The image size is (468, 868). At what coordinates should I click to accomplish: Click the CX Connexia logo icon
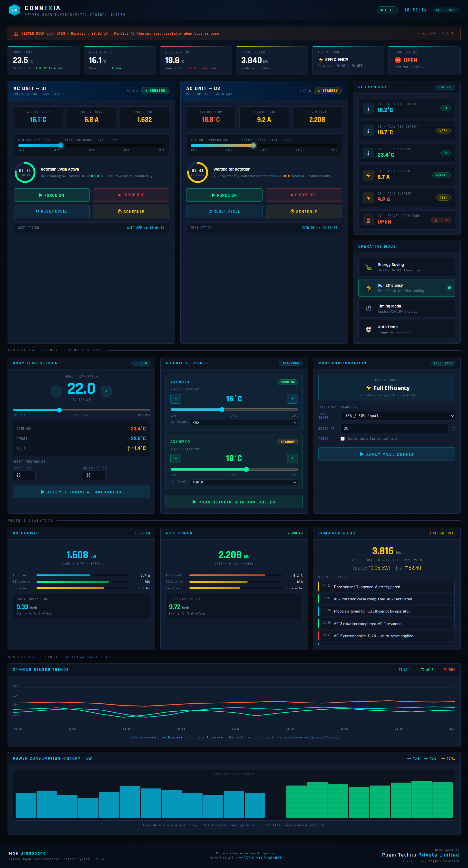point(14,10)
